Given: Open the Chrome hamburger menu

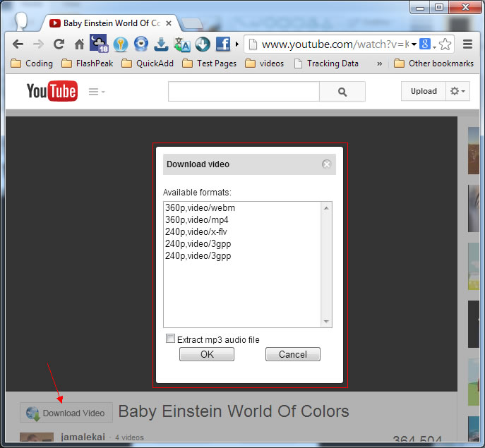Looking at the screenshot, I should [467, 44].
